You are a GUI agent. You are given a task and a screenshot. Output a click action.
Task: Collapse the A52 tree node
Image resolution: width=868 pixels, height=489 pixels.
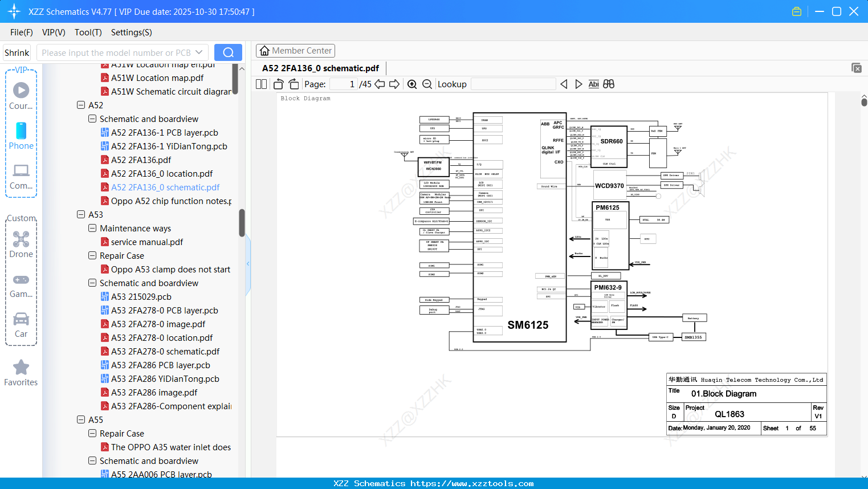(80, 105)
